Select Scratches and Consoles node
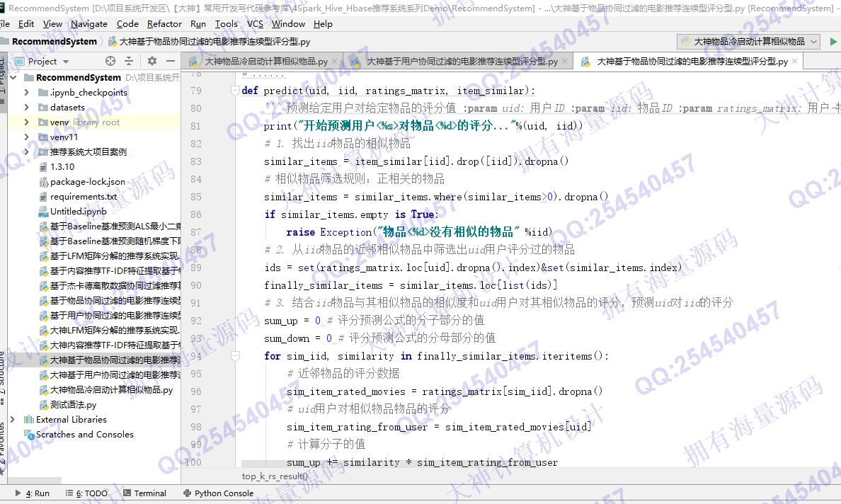Viewport: 841px width, 504px height. coord(85,435)
